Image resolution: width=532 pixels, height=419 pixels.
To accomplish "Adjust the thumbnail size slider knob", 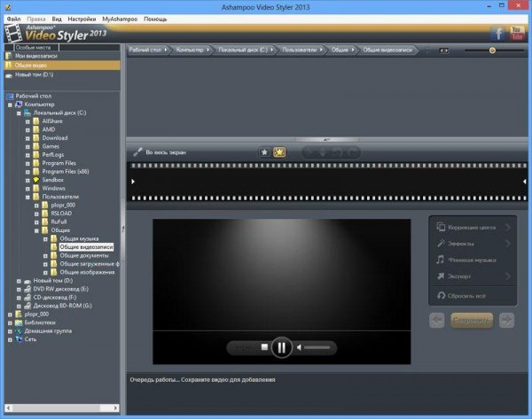I will coord(492,50).
